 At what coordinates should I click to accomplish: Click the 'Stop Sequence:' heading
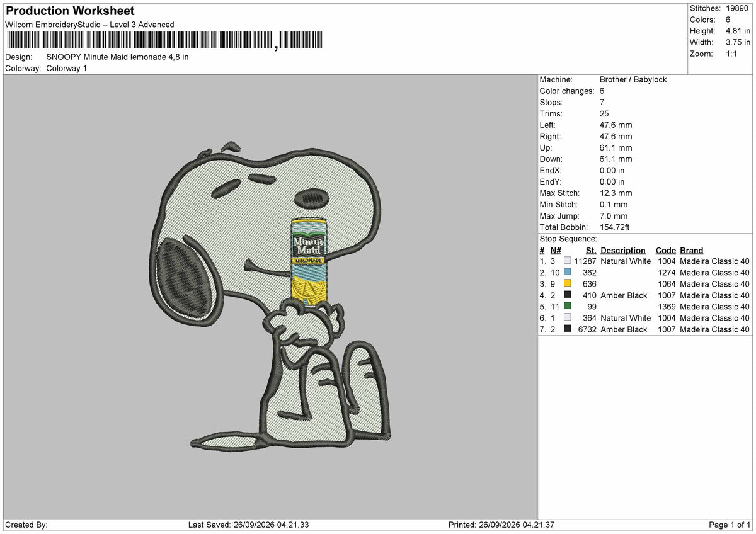point(568,239)
